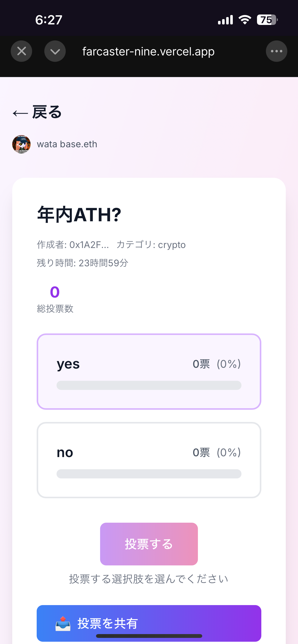
Task: Tap the creator address 0x1A2F...
Action: (89, 244)
